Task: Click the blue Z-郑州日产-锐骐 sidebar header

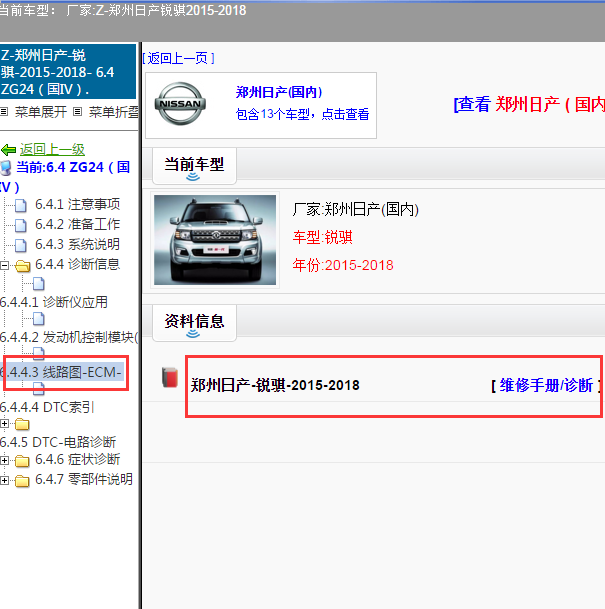Action: pos(68,71)
